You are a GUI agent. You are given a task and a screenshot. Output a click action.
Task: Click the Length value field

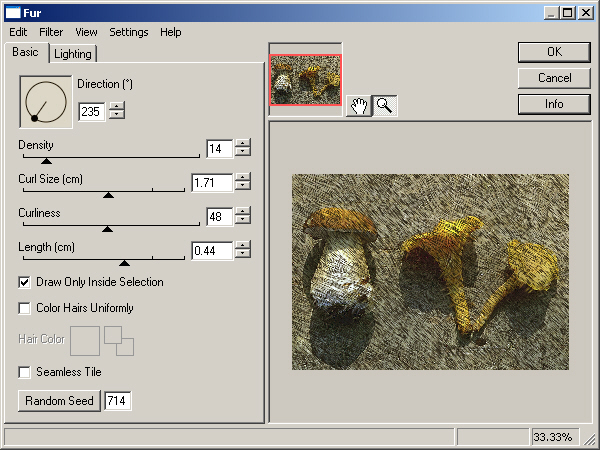(212, 251)
